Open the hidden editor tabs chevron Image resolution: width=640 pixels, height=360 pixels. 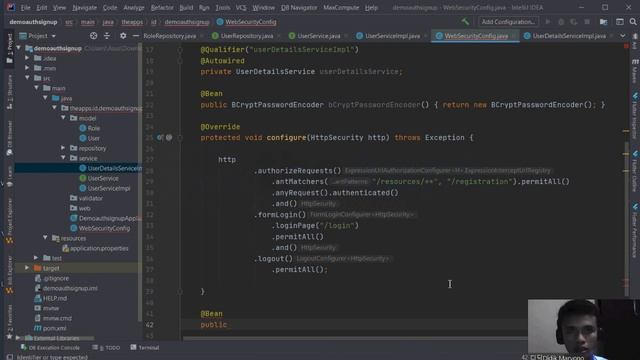click(622, 36)
